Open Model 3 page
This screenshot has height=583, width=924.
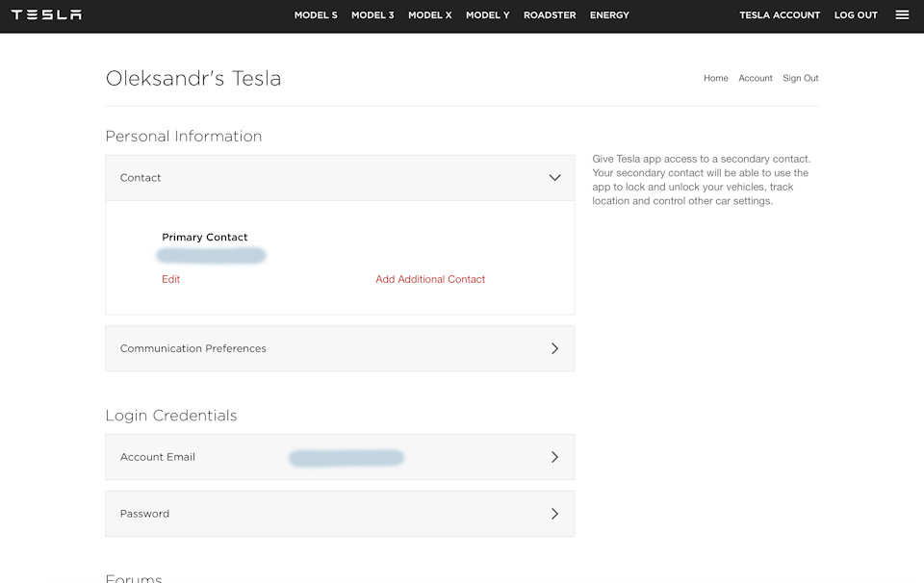pyautogui.click(x=372, y=15)
